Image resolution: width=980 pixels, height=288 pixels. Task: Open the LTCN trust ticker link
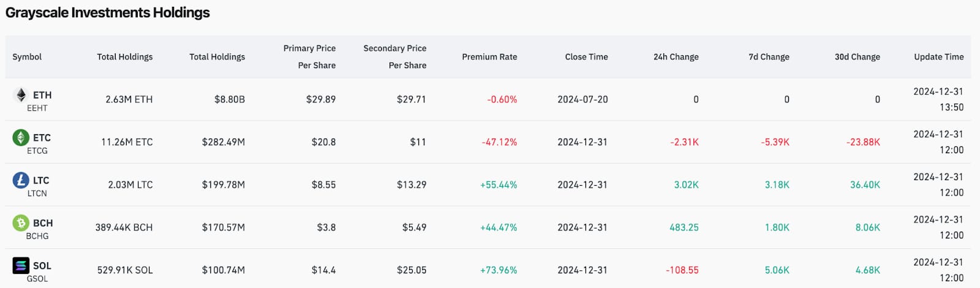(37, 193)
